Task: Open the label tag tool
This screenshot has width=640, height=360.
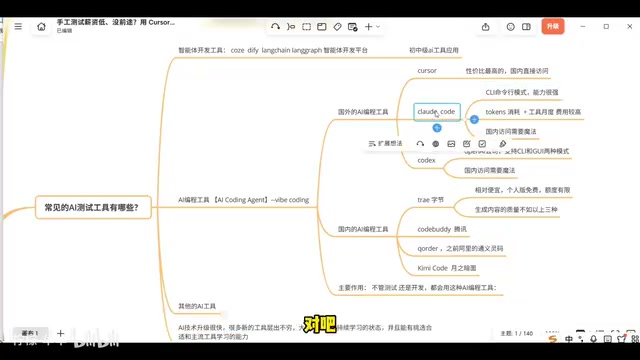Action: [337, 27]
